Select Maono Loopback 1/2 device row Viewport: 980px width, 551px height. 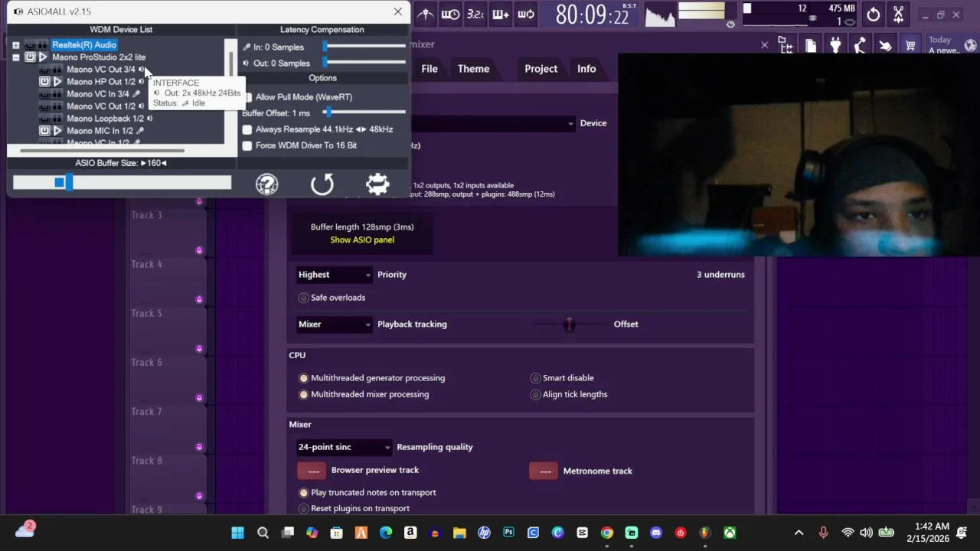tap(105, 119)
